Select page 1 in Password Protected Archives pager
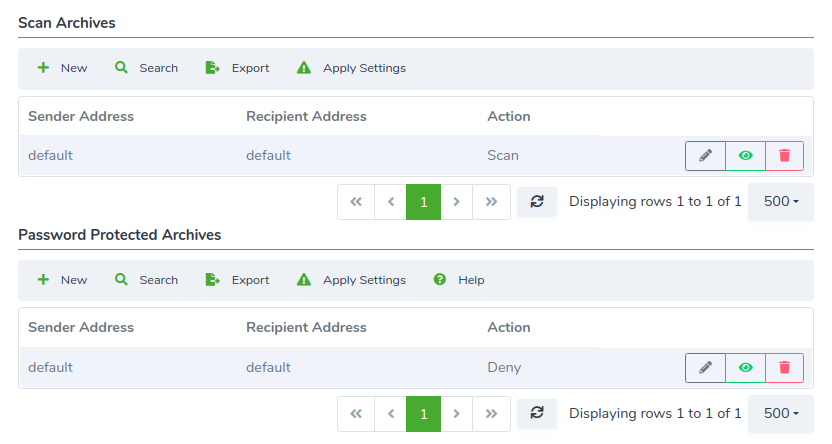Viewport: 832px width, 444px height. pos(423,414)
